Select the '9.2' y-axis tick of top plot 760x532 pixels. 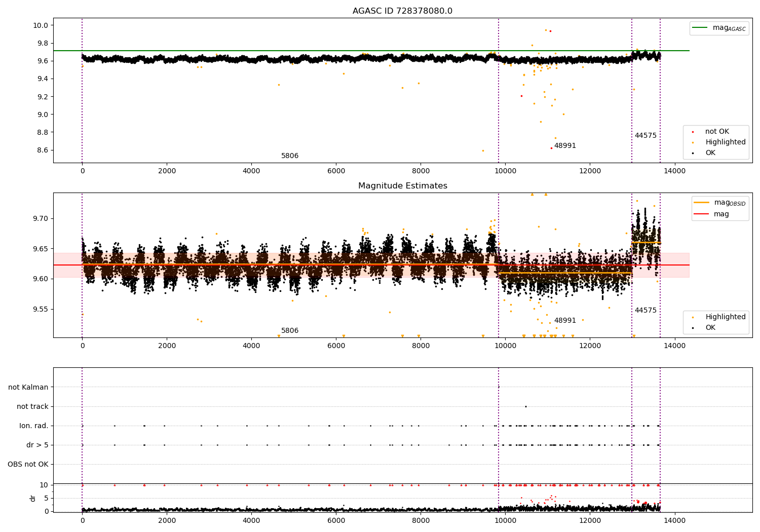click(x=43, y=97)
